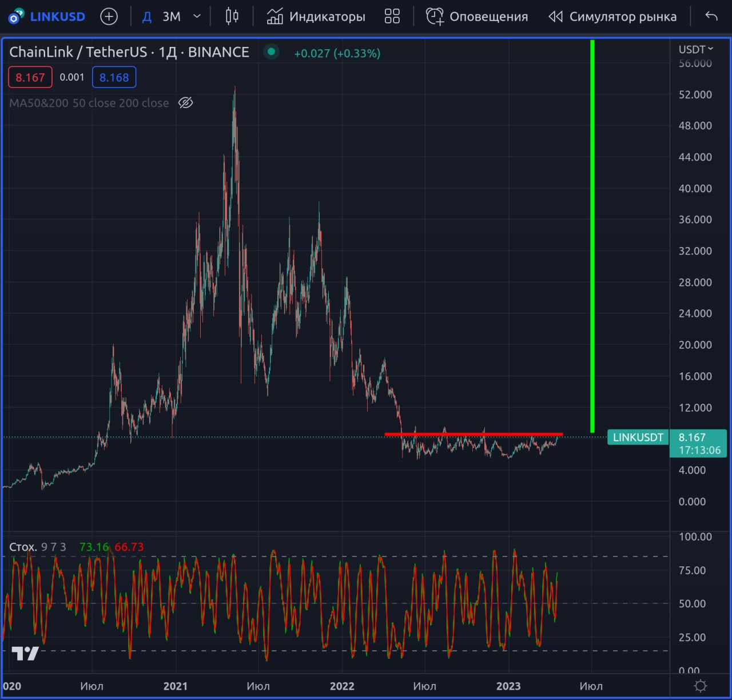Screen dimensions: 732x700
Task: Click the red stochastic value 66.73
Action: click(129, 547)
